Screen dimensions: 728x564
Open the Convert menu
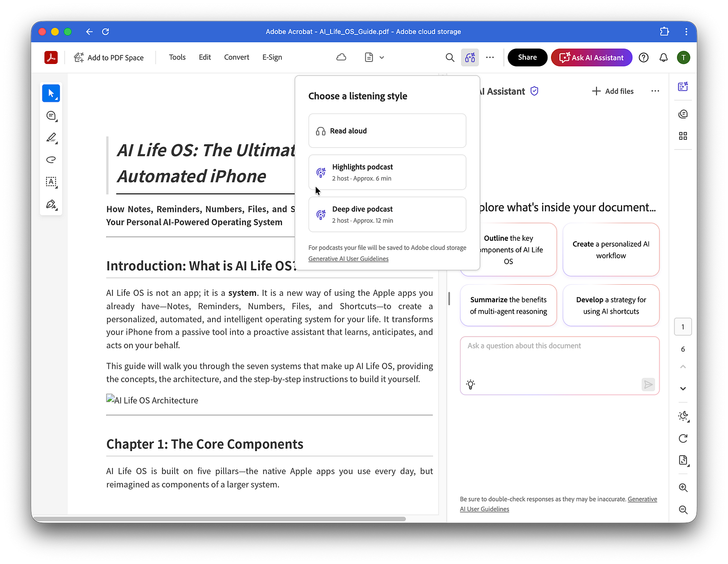click(x=236, y=57)
